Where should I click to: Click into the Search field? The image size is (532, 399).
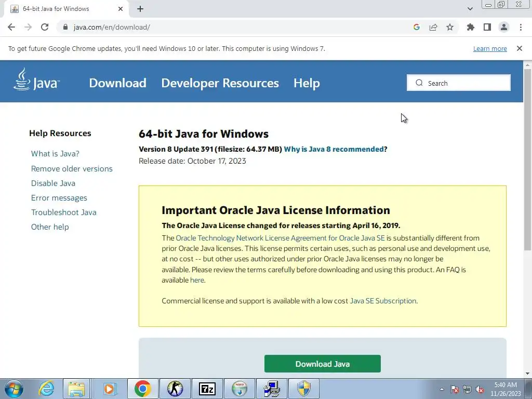click(459, 83)
